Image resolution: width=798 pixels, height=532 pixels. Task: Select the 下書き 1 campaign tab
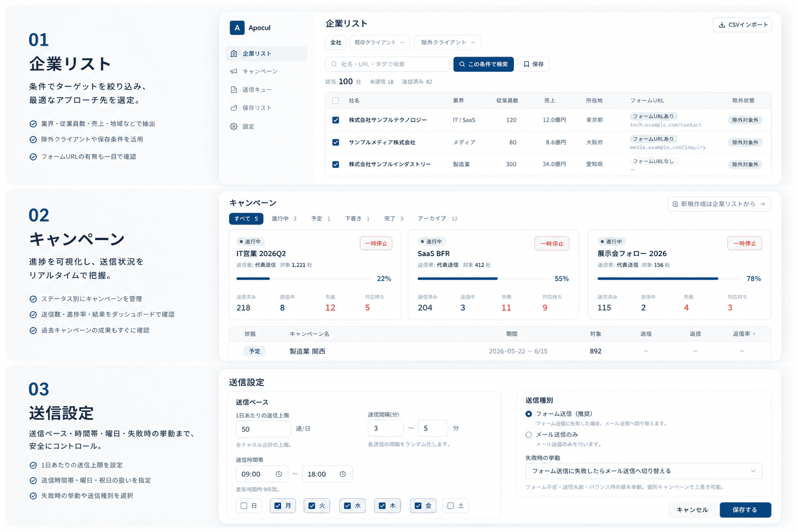point(357,219)
